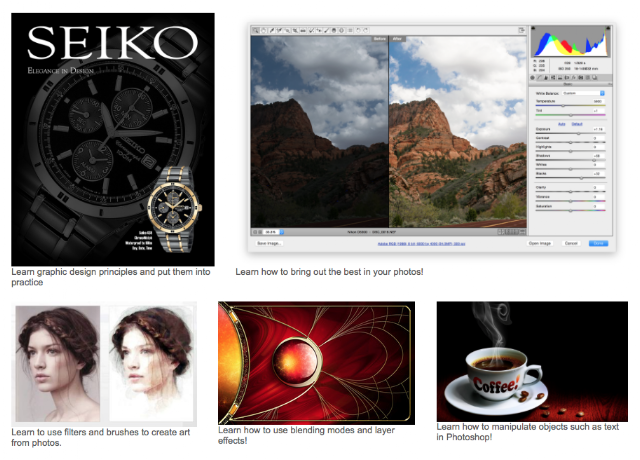Viewport: 640px width, 460px height.
Task: Click the Cancel button
Action: click(571, 243)
